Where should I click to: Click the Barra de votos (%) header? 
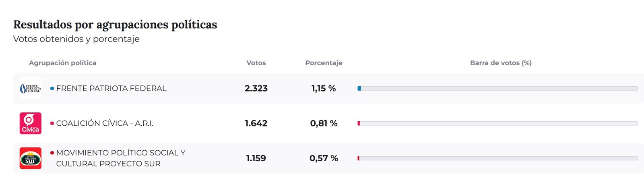[501, 63]
